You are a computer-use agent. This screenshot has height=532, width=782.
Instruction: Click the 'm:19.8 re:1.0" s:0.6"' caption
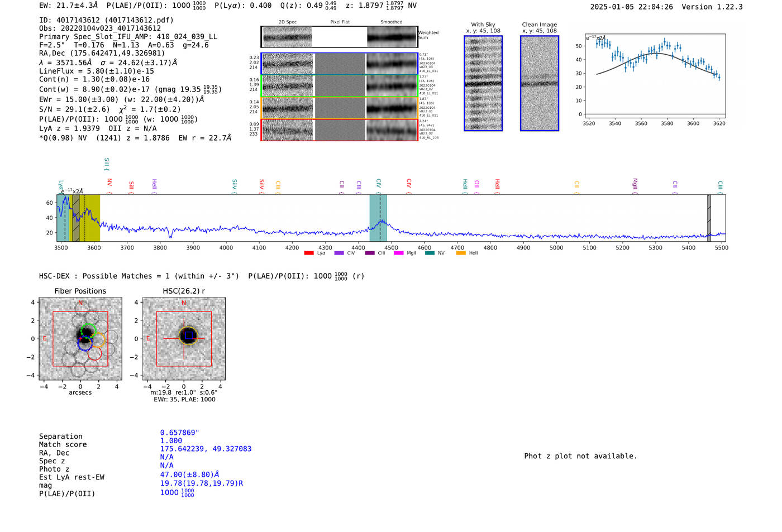point(184,393)
